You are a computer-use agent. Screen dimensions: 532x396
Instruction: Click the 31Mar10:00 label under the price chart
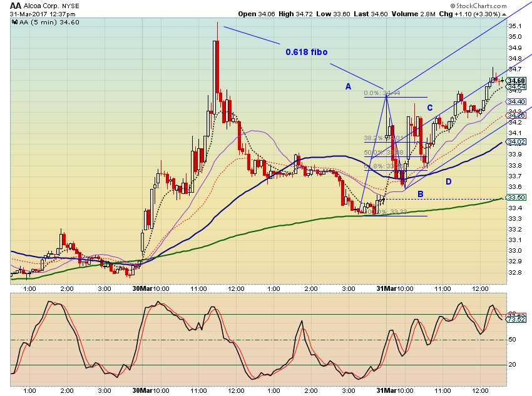click(395, 288)
